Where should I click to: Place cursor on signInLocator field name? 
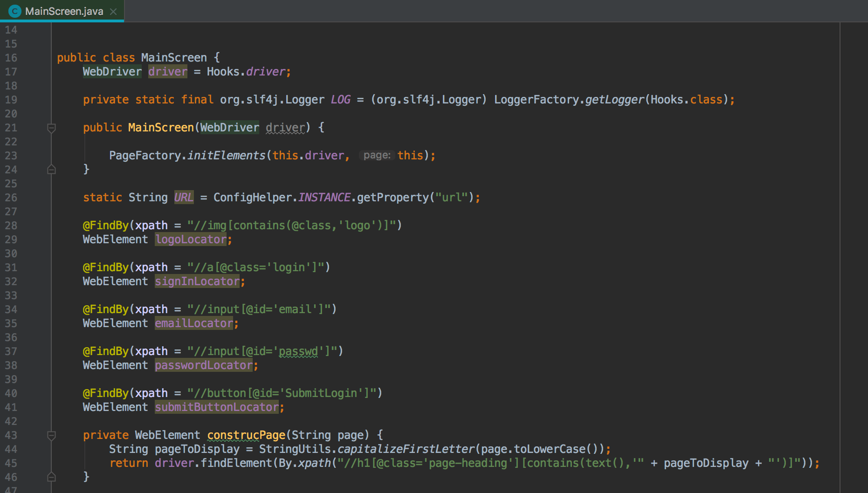pyautogui.click(x=197, y=281)
